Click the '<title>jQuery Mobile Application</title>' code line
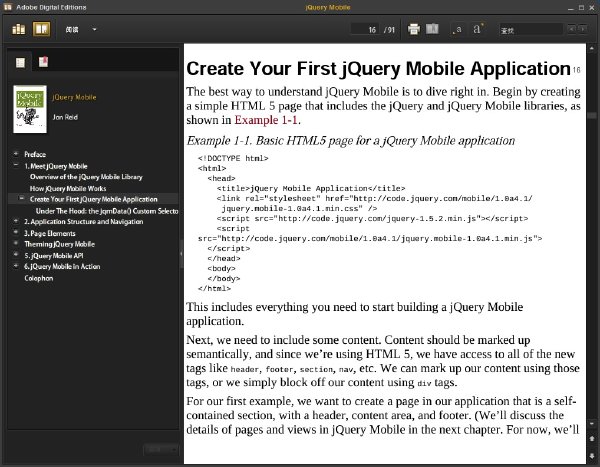Image resolution: width=600 pixels, height=467 pixels. pos(311,188)
